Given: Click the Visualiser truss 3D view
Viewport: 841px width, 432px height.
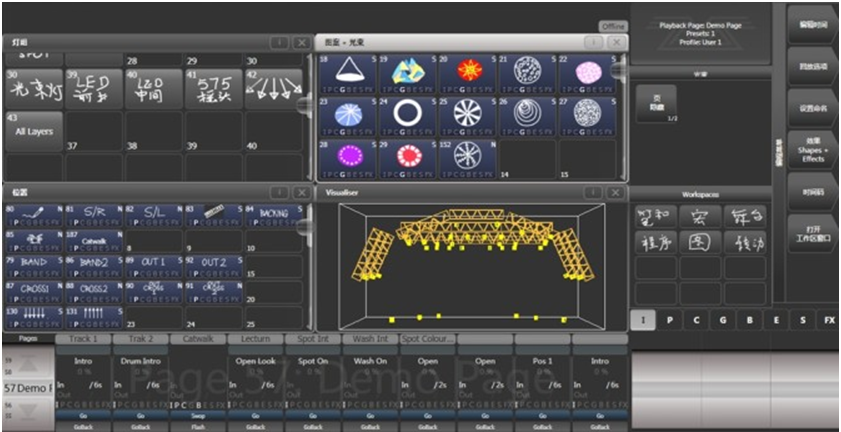Looking at the screenshot, I should pos(472,267).
